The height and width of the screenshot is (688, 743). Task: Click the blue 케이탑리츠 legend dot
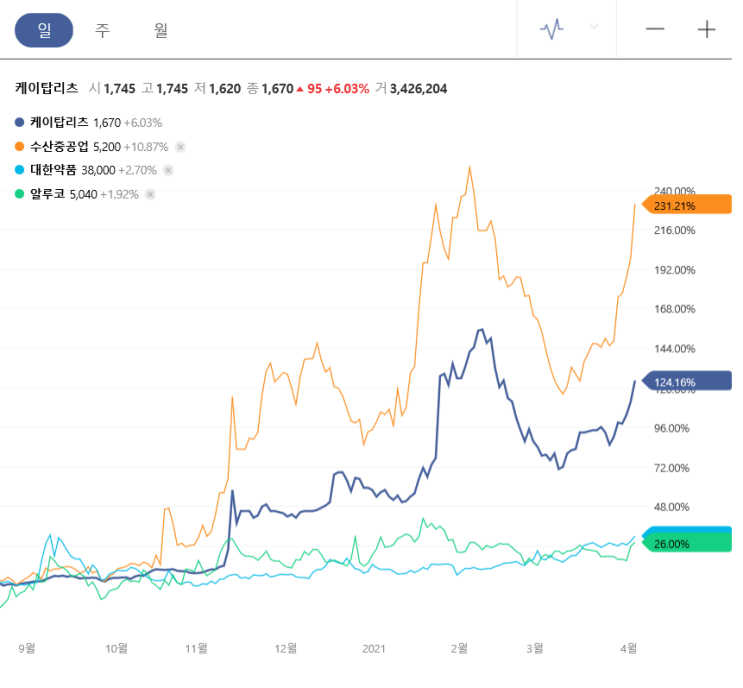(x=19, y=122)
